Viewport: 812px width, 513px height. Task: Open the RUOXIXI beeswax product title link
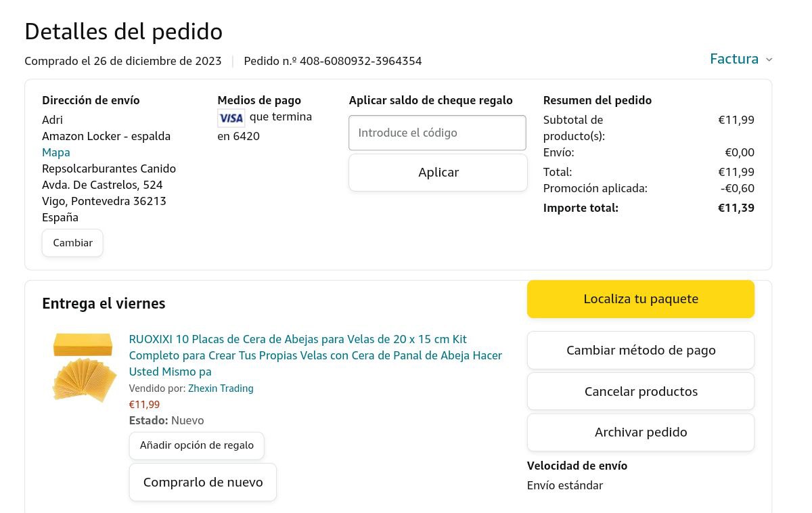pos(315,355)
